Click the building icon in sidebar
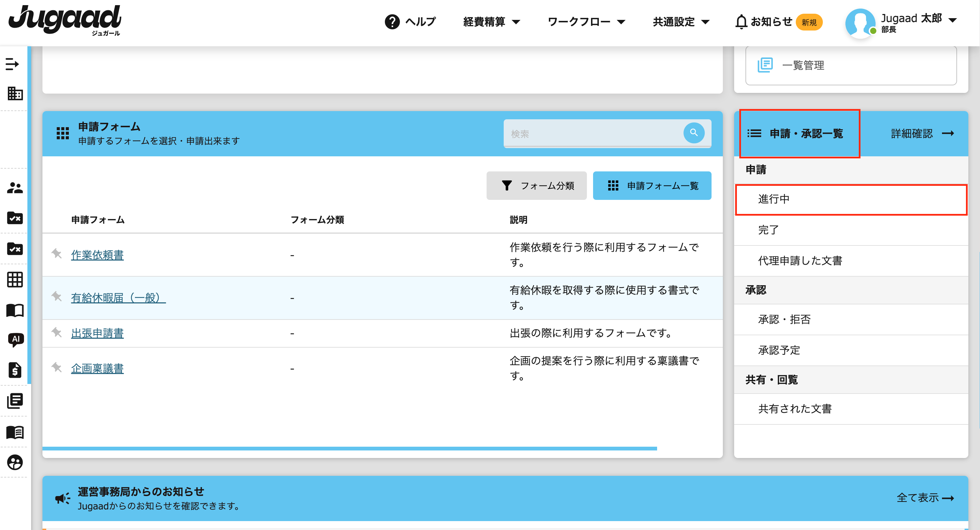This screenshot has height=530, width=980. [15, 93]
